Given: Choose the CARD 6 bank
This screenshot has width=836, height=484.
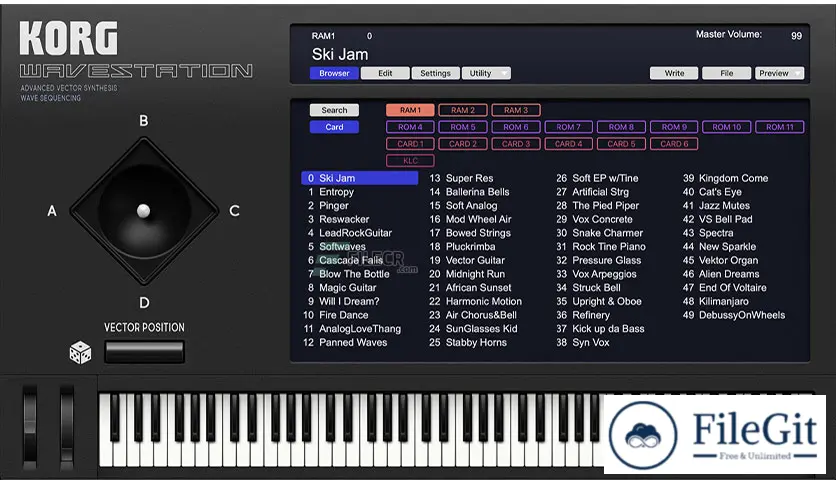Looking at the screenshot, I should tap(674, 143).
